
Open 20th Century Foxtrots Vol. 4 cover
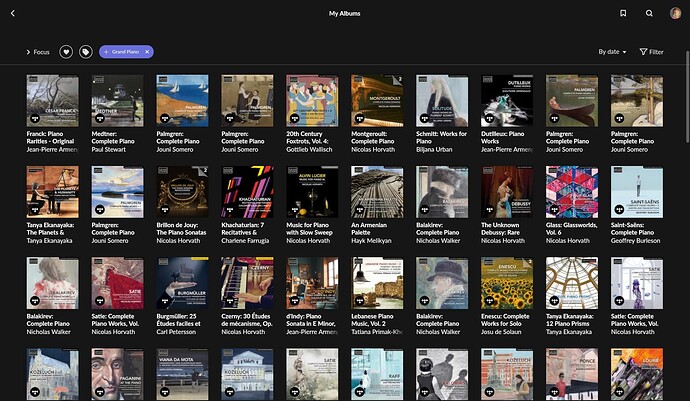click(x=312, y=101)
